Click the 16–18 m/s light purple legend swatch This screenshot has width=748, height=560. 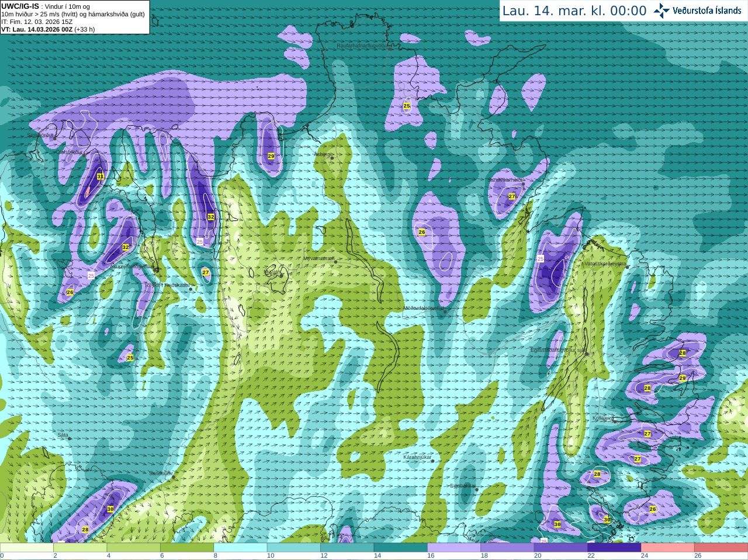point(454,548)
